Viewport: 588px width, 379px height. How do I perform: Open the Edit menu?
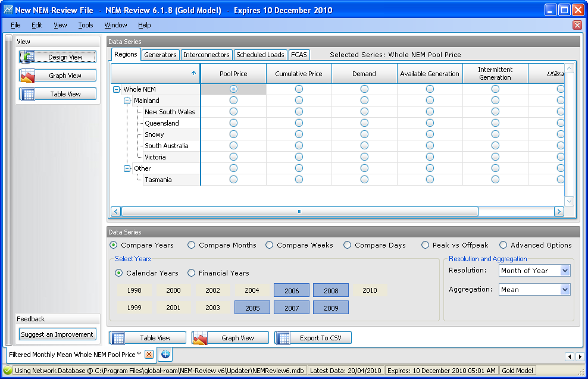coord(37,25)
